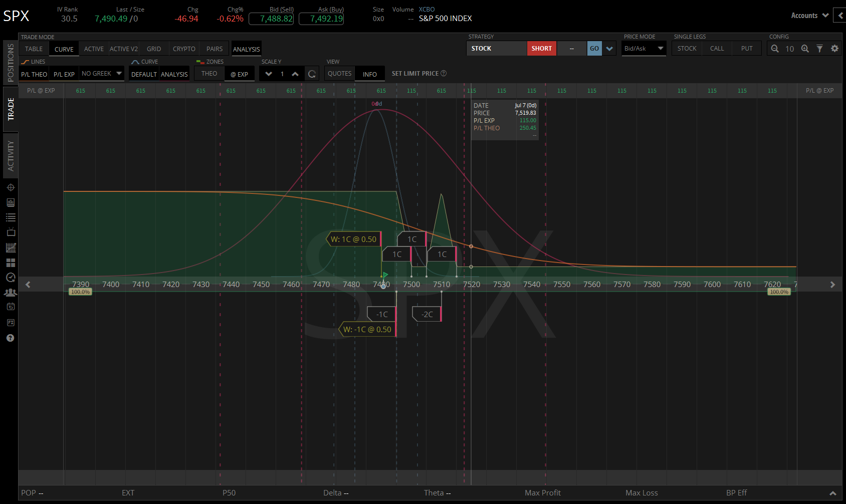Click the Bid (Sell) price 7,488.82
Viewport: 846px width, 504px height.
click(x=271, y=19)
